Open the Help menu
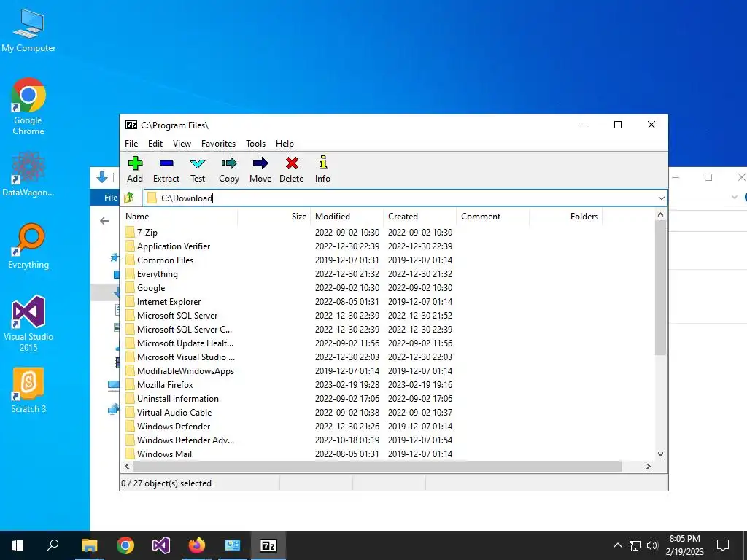Screen dimensions: 747x560 coord(285,144)
